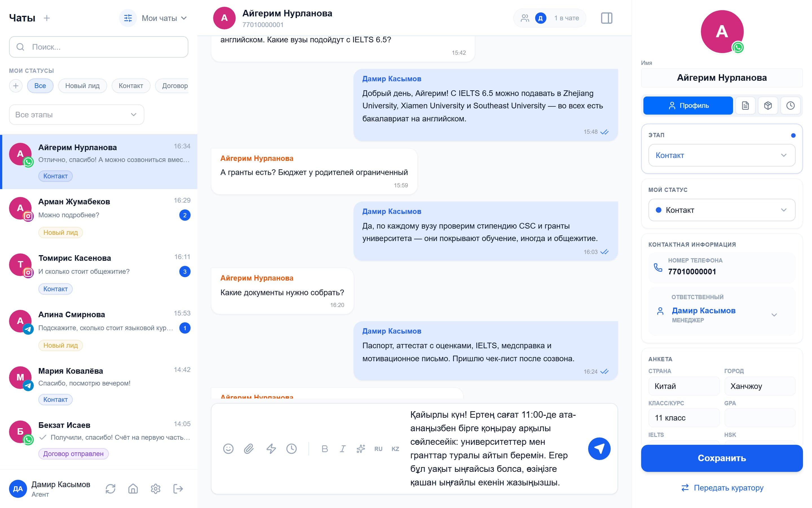Image resolution: width=812 pixels, height=508 pixels.
Task: Send the message with the arrow button
Action: (x=599, y=448)
